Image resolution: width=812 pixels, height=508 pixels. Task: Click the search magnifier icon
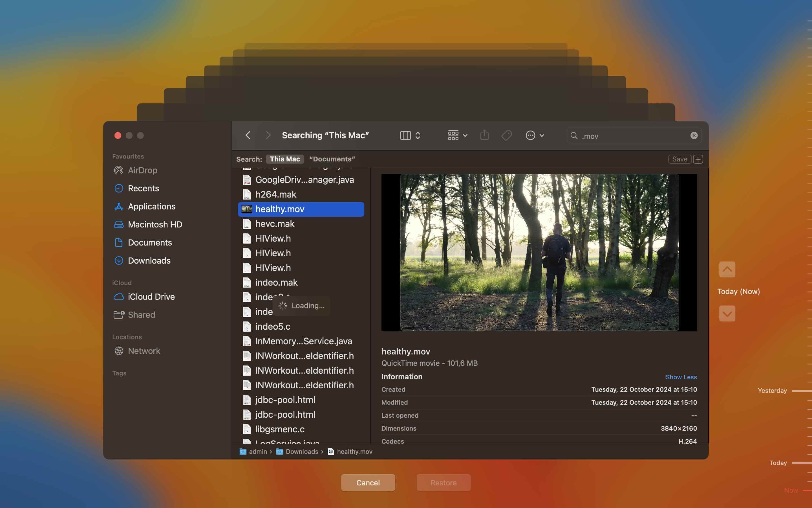574,136
